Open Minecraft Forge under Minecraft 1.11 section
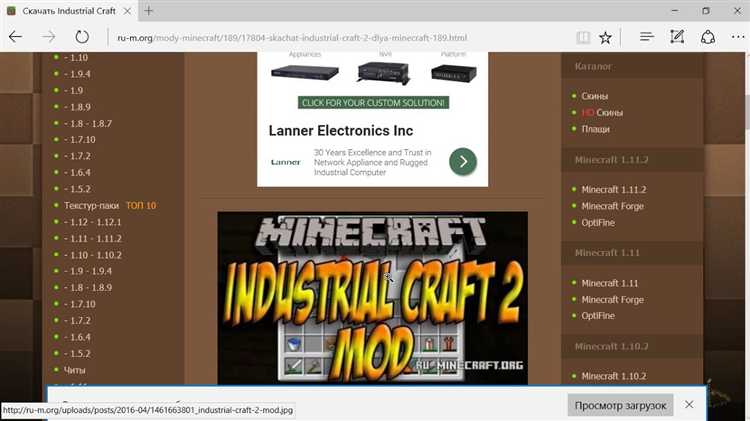 tap(612, 299)
